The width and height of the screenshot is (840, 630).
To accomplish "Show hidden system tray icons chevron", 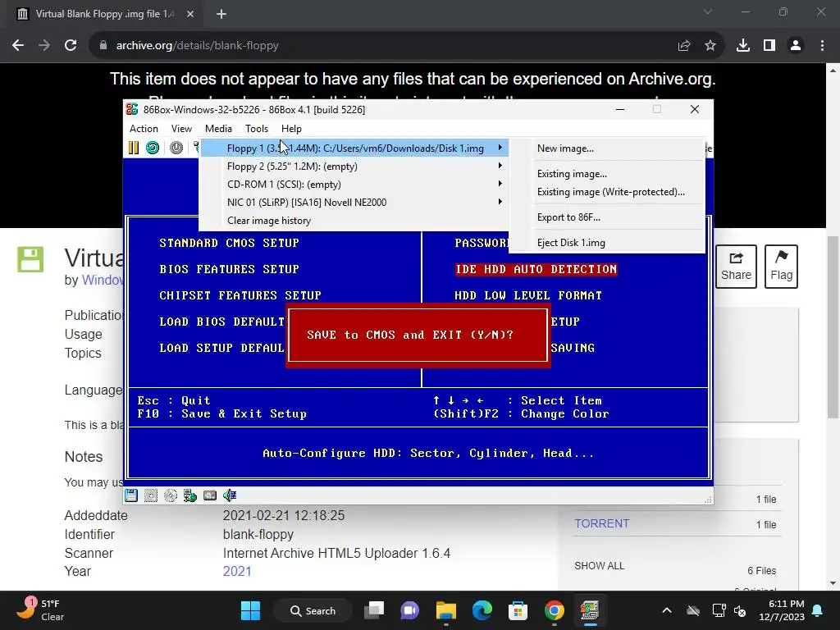I will tap(667, 610).
